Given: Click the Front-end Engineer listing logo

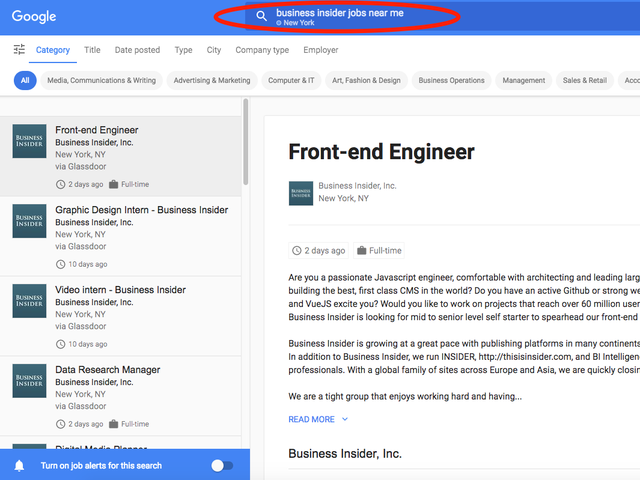Looking at the screenshot, I should [29, 142].
